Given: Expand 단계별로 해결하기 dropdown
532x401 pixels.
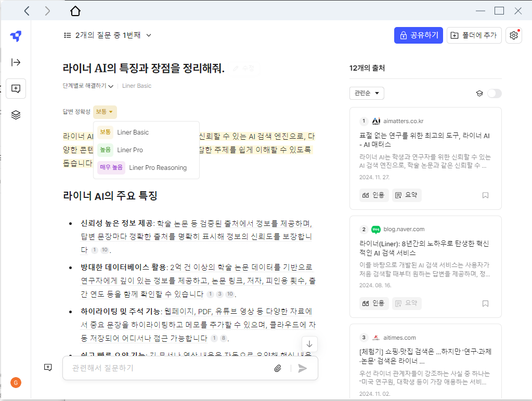Looking at the screenshot, I should 88,86.
